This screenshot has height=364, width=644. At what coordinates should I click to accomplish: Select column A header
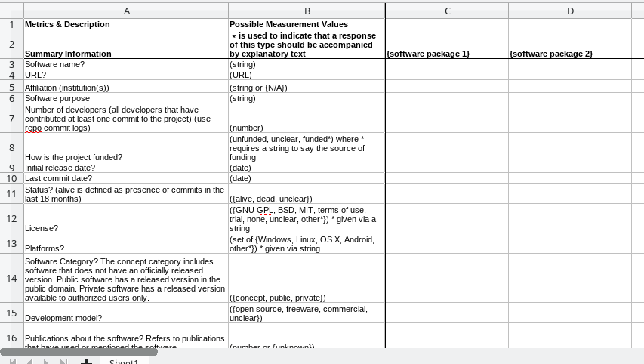(x=127, y=11)
